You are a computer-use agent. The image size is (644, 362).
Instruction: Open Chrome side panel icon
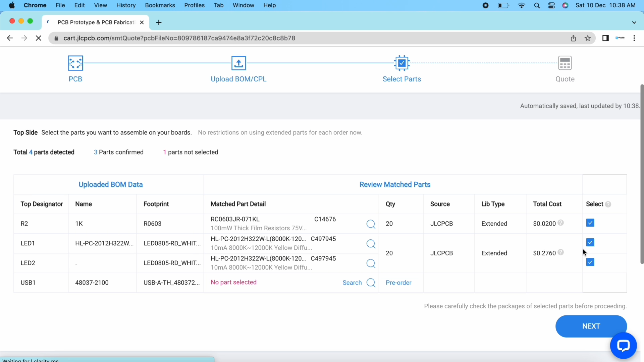click(605, 38)
